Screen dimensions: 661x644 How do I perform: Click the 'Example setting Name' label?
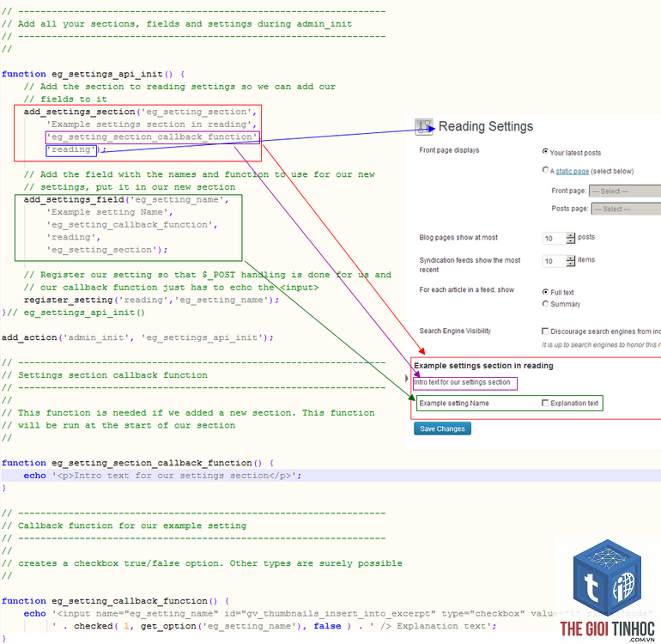tap(454, 404)
